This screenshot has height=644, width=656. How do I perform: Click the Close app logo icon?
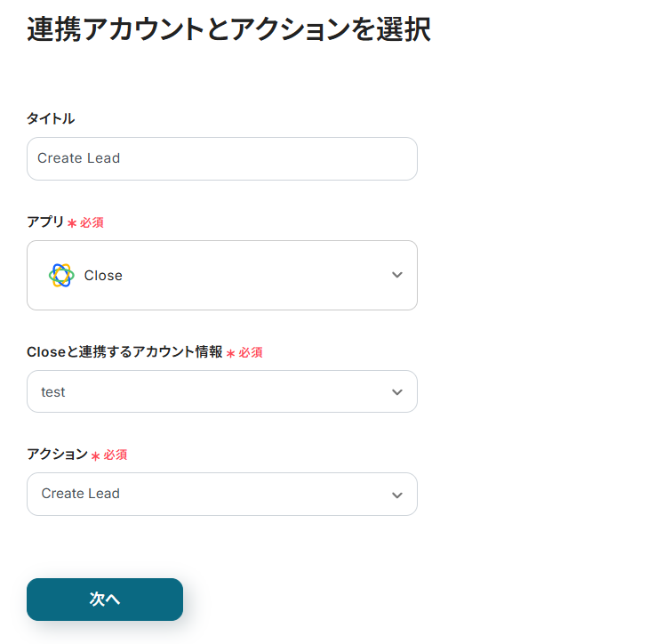(61, 276)
